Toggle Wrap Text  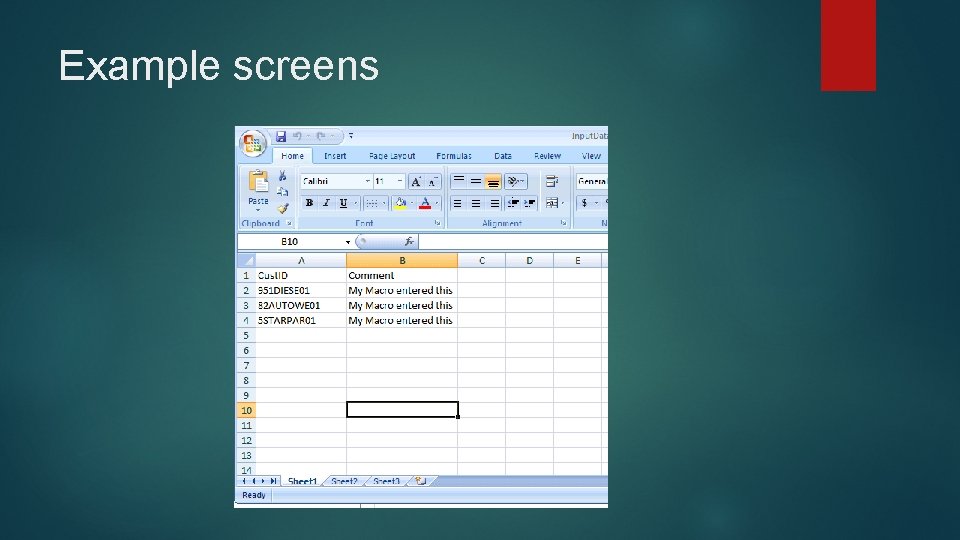click(x=552, y=181)
